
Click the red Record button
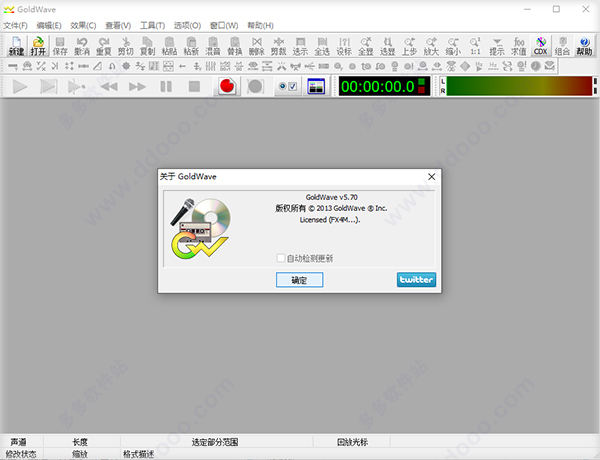point(227,86)
